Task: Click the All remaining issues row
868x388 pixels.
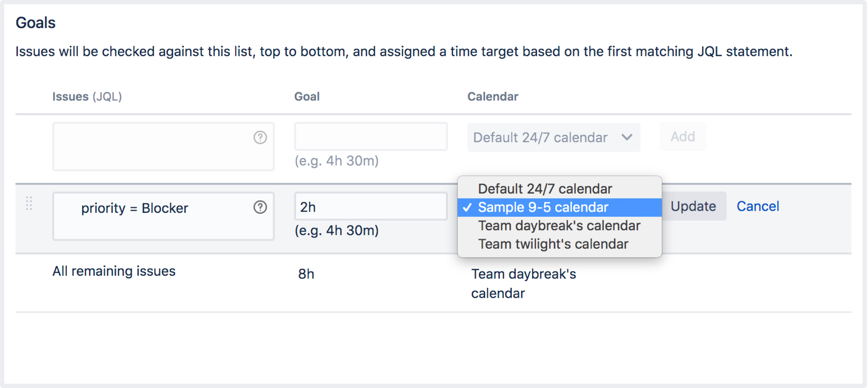Action: (x=433, y=283)
